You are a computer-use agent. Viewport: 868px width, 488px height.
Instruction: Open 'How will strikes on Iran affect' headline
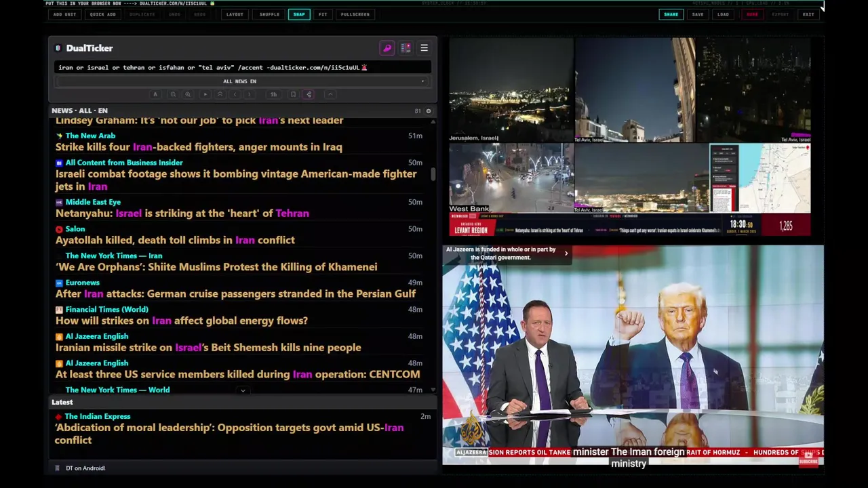(182, 321)
